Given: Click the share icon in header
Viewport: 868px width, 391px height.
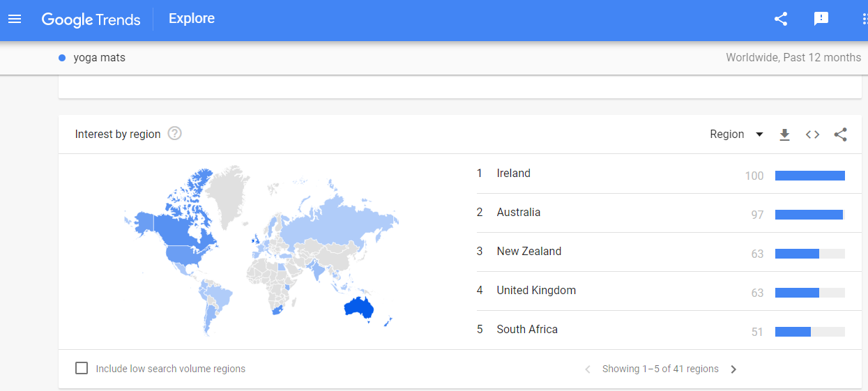Looking at the screenshot, I should coord(781,19).
